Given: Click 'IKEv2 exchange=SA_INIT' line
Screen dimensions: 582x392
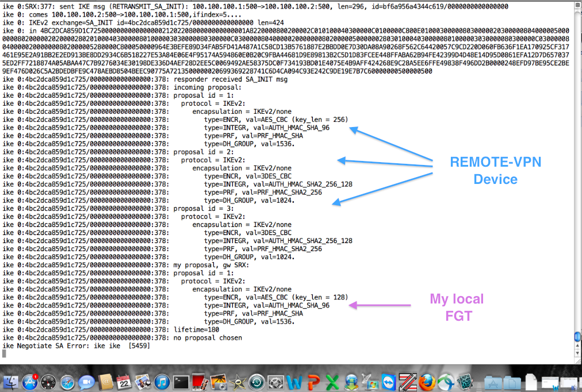Looking at the screenshot, I should pyautogui.click(x=143, y=22).
